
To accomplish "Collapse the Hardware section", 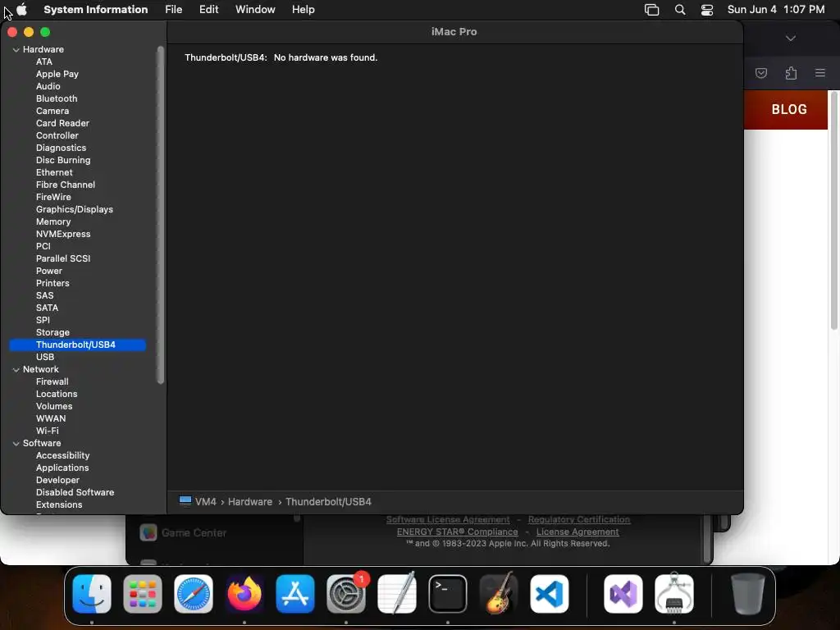I will coord(16,49).
